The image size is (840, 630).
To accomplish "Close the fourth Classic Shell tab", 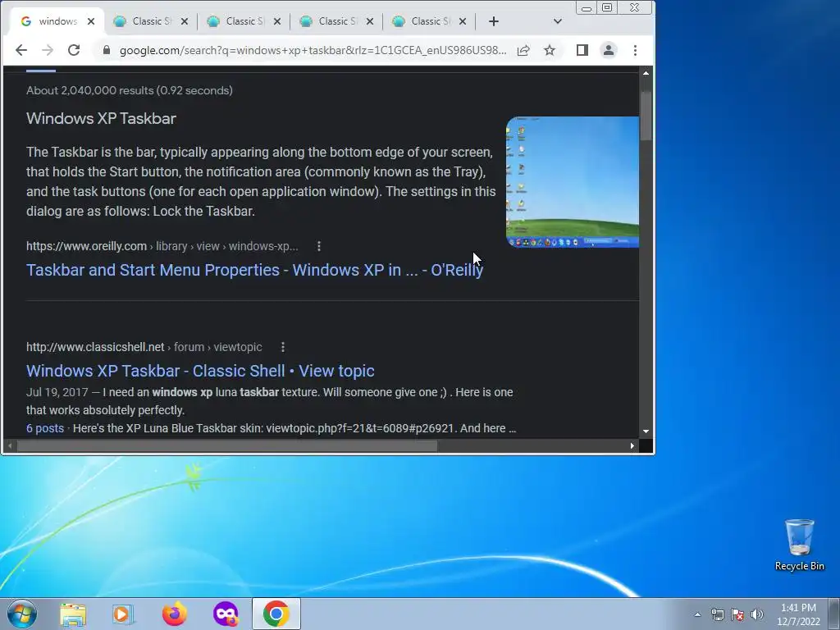I will (x=463, y=21).
